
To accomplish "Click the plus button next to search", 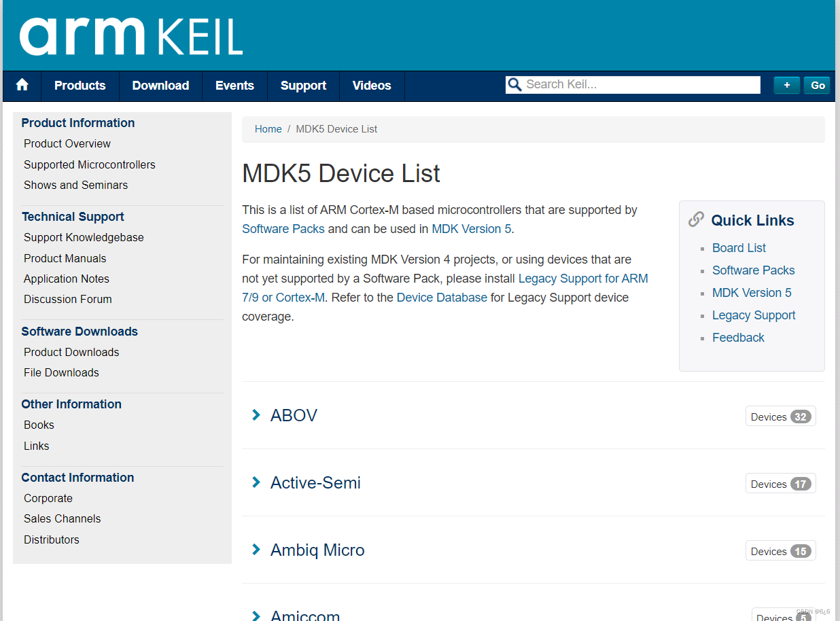I will 787,85.
